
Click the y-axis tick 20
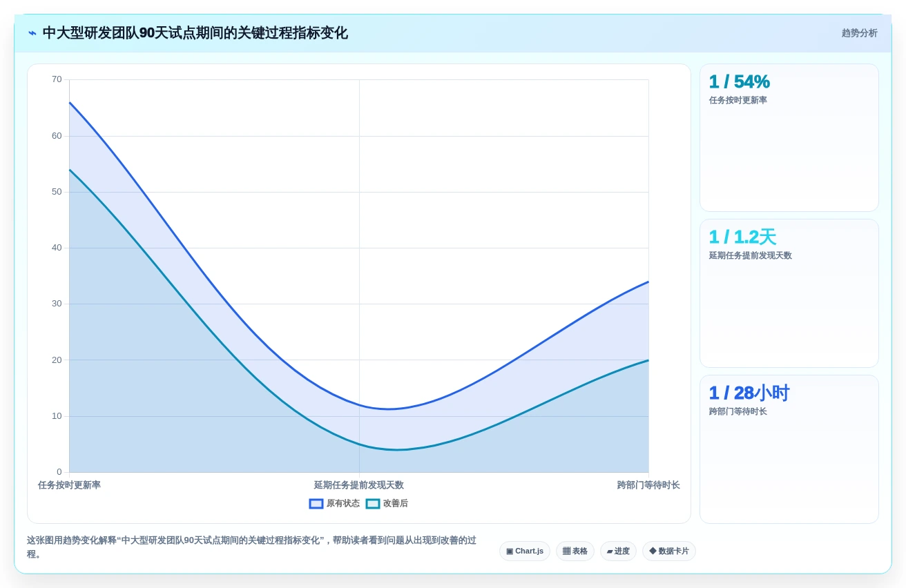pyautogui.click(x=57, y=360)
